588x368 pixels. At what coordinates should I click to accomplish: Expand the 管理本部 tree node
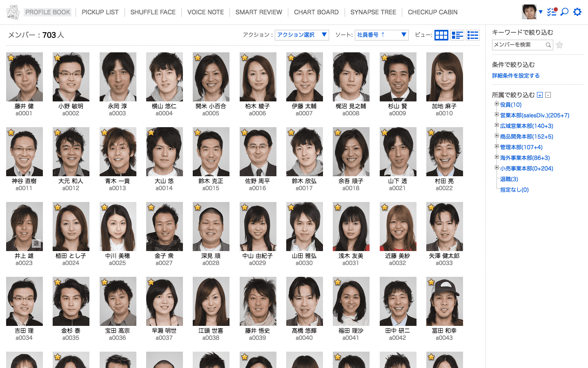pos(497,146)
